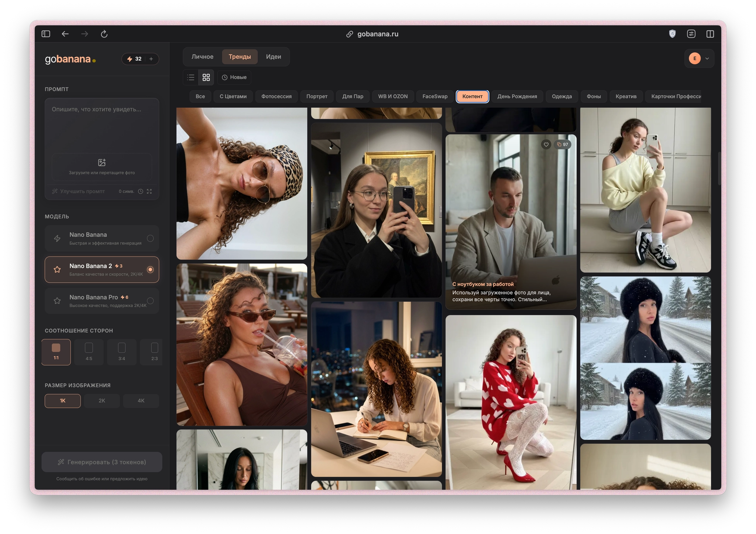
Task: Click the report error or suggest idea link
Action: 102,479
